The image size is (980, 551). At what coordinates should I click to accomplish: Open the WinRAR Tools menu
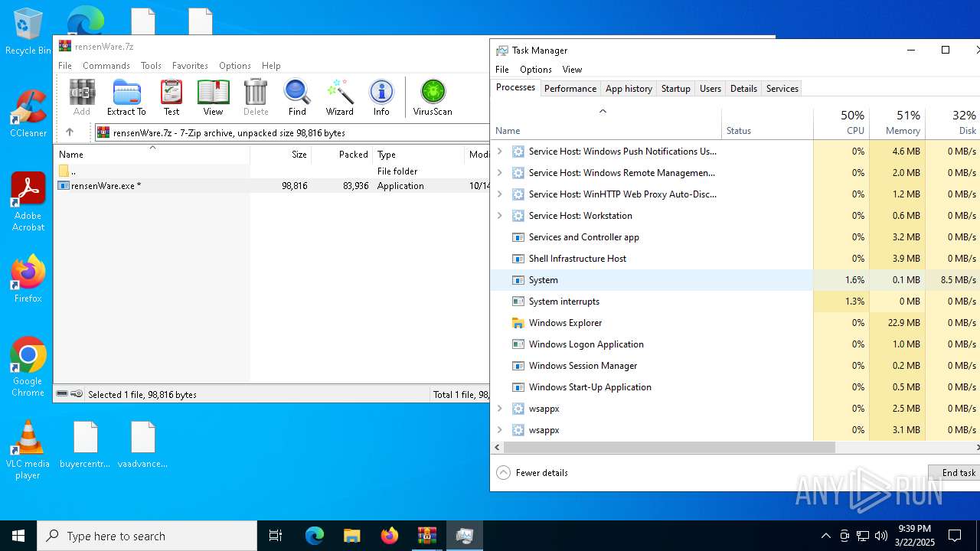click(x=151, y=66)
